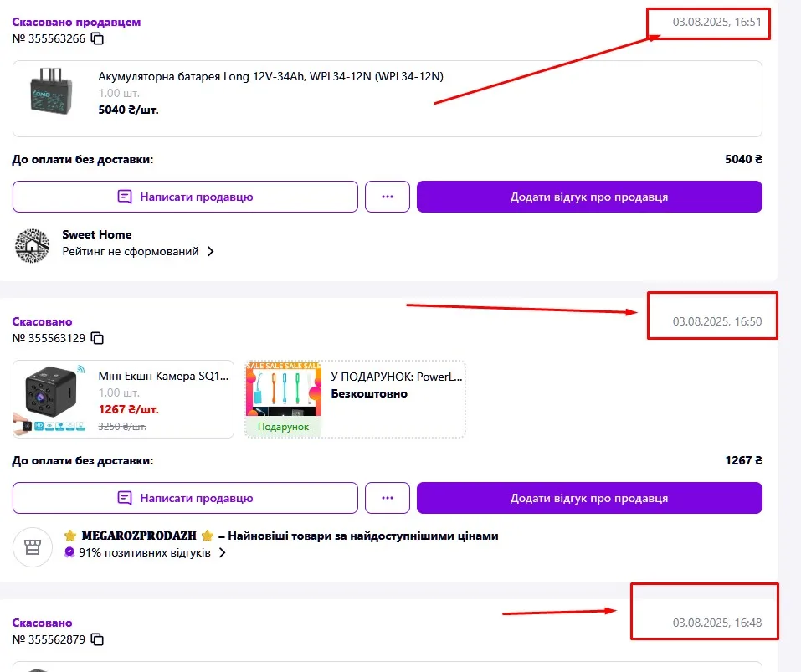Expand Sweet Home rating details chevron
The height and width of the screenshot is (672, 801).
tap(211, 251)
